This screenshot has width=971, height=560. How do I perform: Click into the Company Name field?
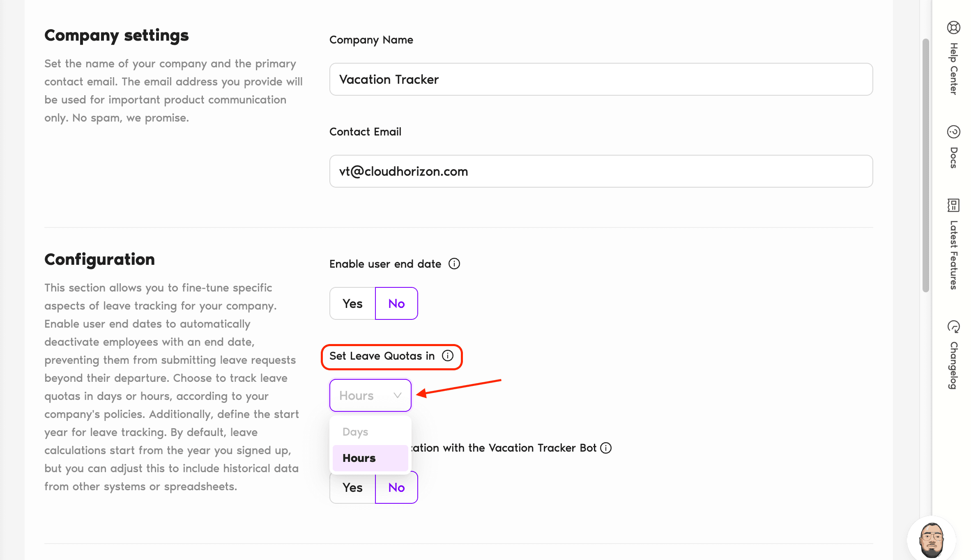(x=601, y=79)
